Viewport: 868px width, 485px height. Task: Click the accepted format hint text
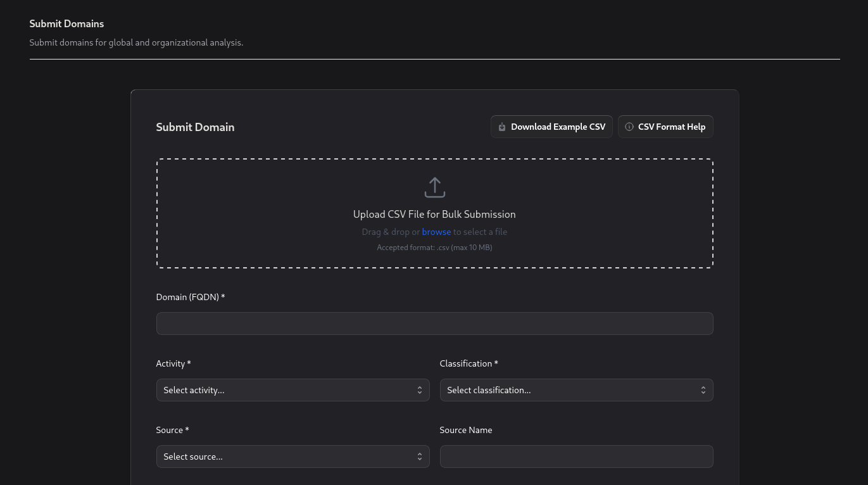coord(434,247)
